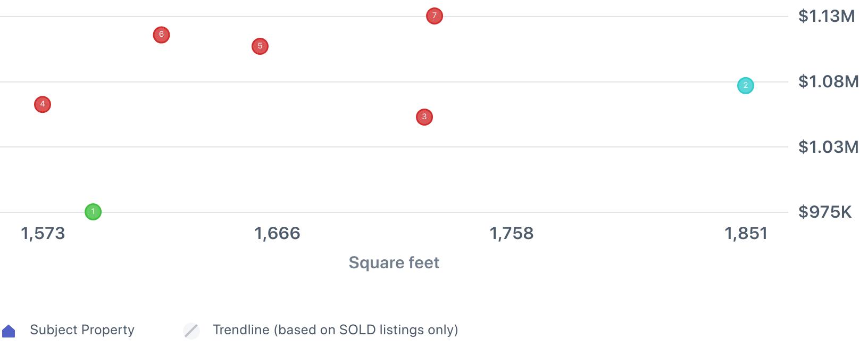
Task: Toggle the Trendline SOLD listings legend label
Action: point(336,330)
